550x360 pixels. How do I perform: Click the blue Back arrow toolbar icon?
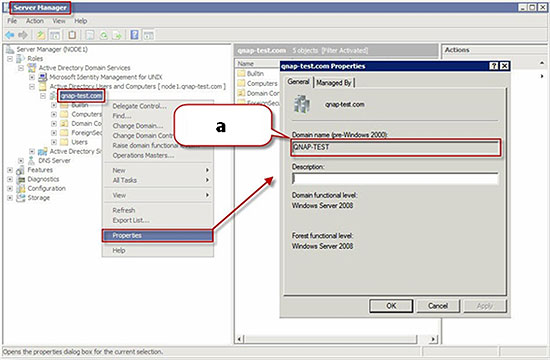pos(10,35)
